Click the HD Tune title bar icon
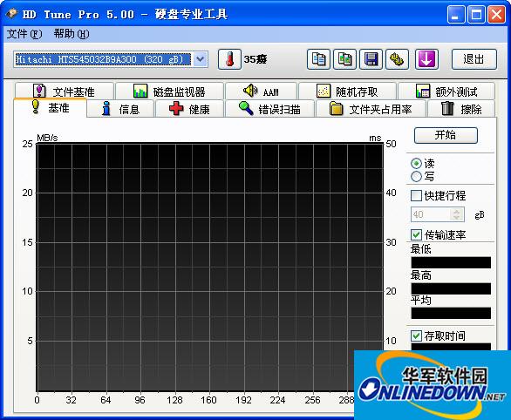The height and width of the screenshot is (420, 511). pos(11,14)
